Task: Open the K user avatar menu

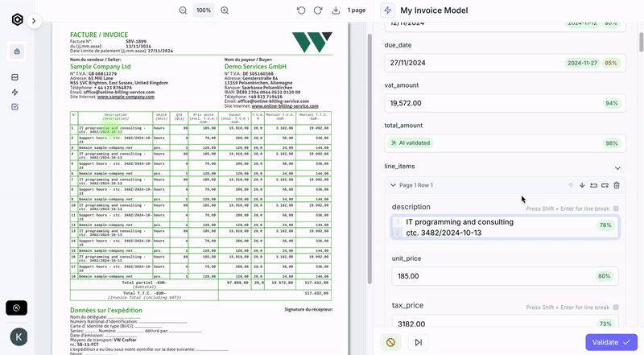Action: (x=19, y=337)
